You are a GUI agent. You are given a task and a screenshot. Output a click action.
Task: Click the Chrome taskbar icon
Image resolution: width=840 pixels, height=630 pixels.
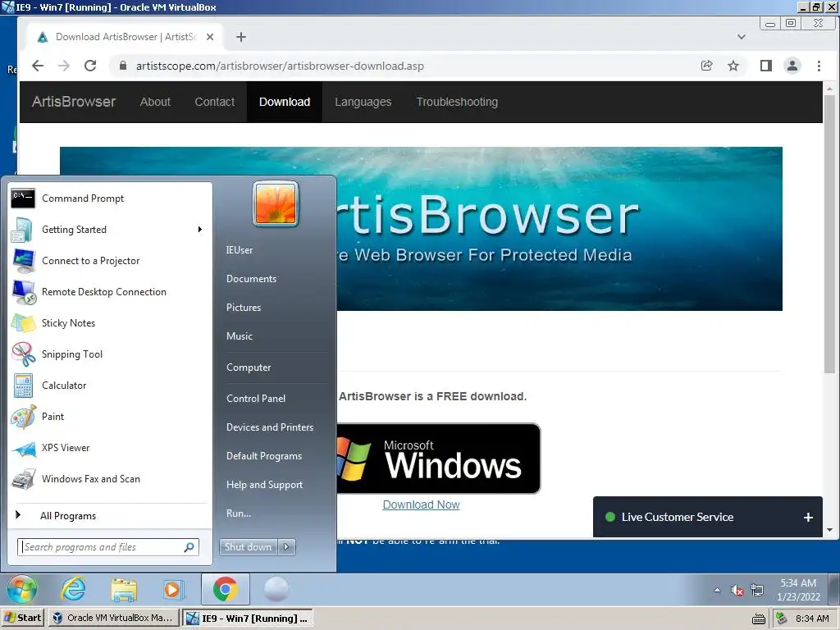(x=226, y=589)
